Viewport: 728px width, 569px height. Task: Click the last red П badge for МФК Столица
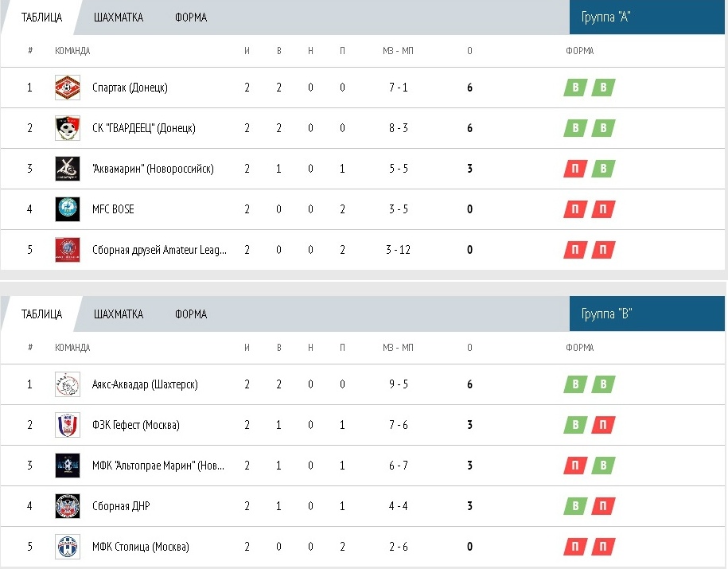[603, 547]
